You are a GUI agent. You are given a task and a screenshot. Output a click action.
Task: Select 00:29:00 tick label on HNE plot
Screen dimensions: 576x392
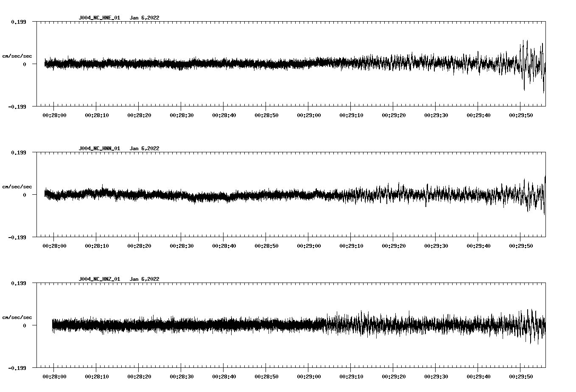[x=308, y=115]
